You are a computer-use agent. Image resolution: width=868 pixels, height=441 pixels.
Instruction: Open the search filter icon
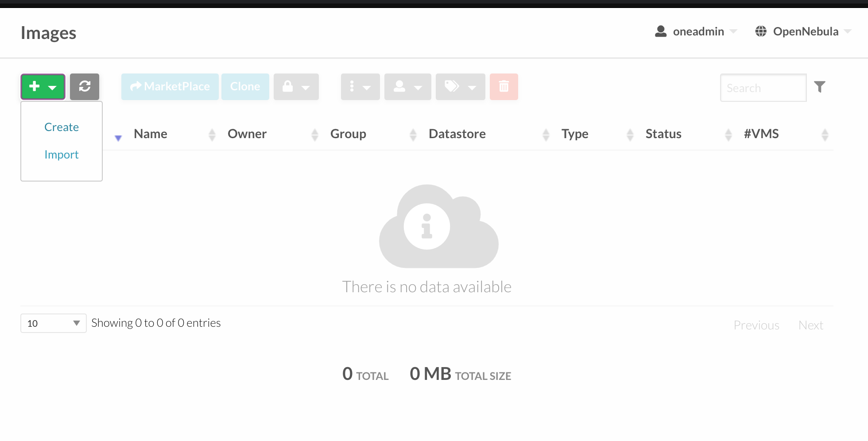(x=820, y=87)
